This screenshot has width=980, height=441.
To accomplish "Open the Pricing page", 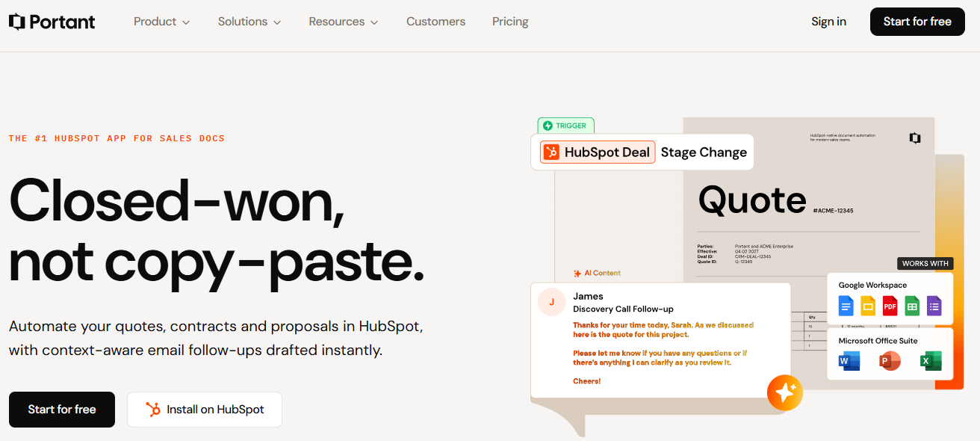I will coord(510,22).
